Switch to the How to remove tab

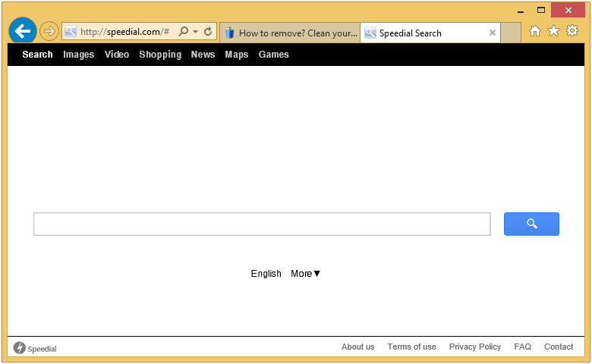click(x=290, y=33)
